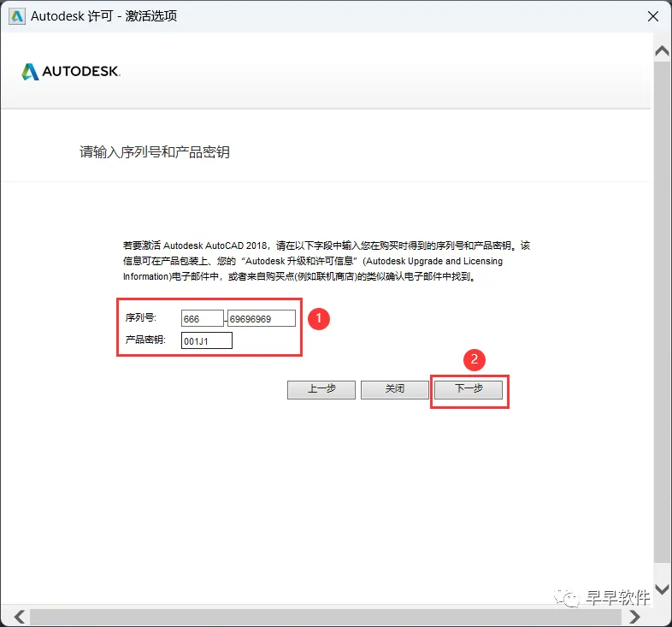Image resolution: width=672 pixels, height=627 pixels.
Task: Click the 序列号 label
Action: (140, 318)
